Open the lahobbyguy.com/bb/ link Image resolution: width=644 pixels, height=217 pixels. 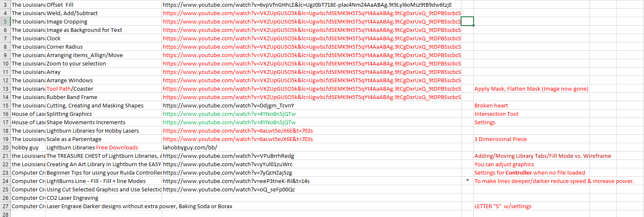[190, 147]
